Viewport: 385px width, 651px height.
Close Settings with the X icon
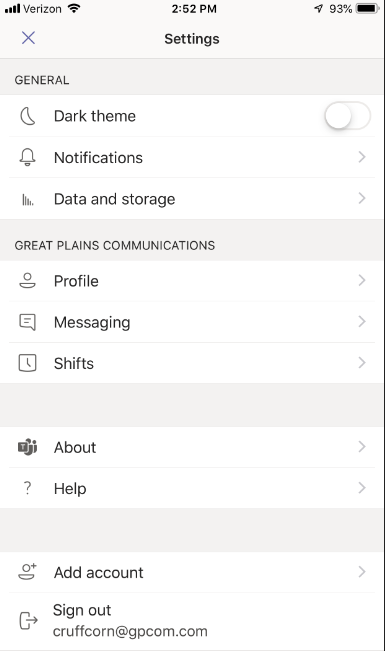pos(28,38)
